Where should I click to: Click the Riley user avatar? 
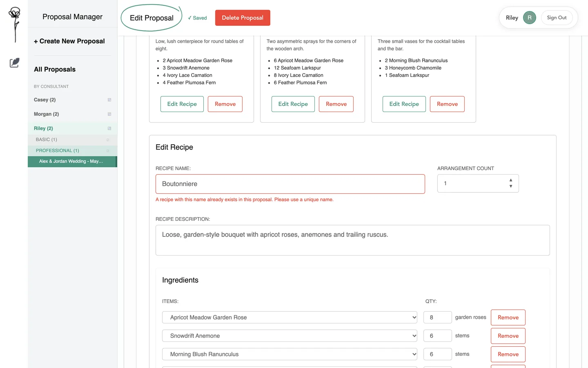530,18
